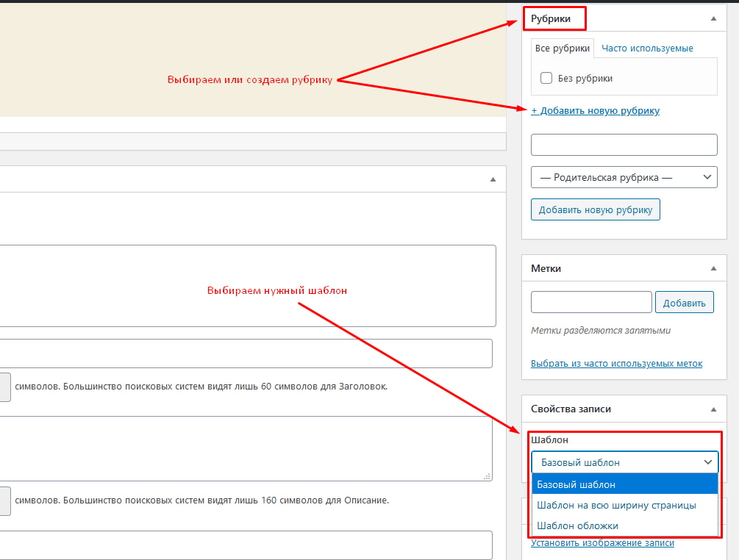Collapse the Свойства записи panel arrow
This screenshot has width=739, height=560.
click(x=713, y=409)
